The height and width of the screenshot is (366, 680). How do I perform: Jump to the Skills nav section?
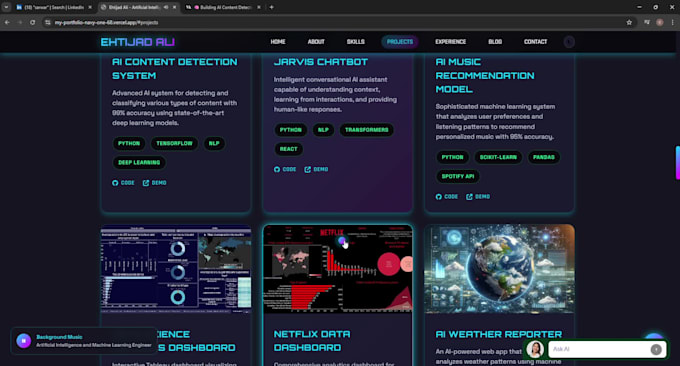coord(356,42)
